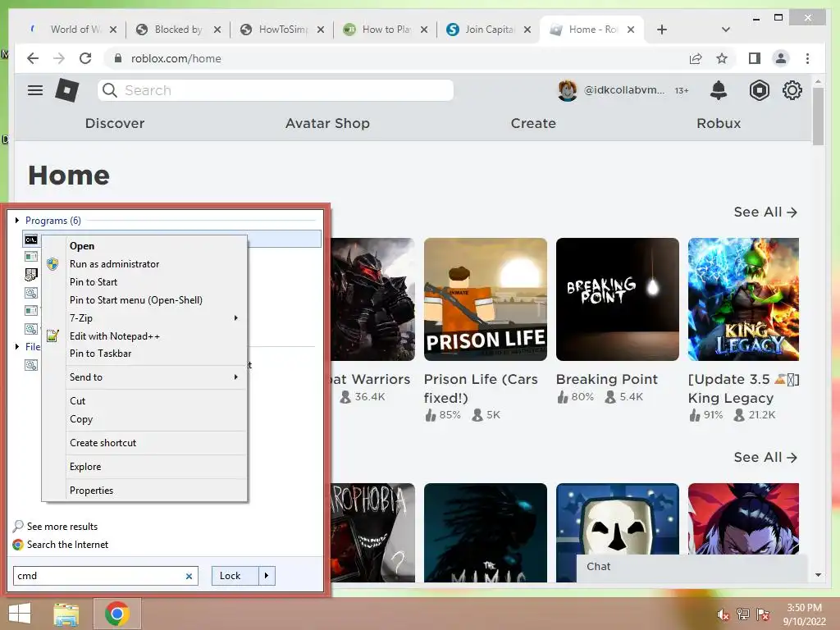Share this page icon in address bar
This screenshot has height=630, width=840.
click(x=696, y=58)
